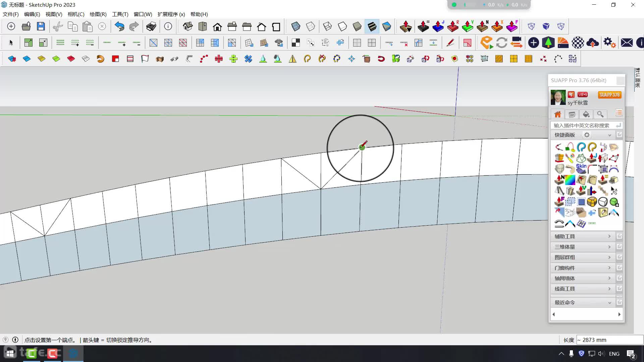Open the 绘图(R) menu
644x362 pixels.
(x=98, y=14)
